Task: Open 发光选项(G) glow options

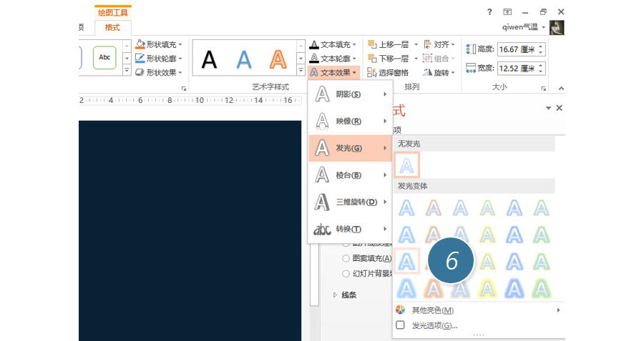Action: pyautogui.click(x=479, y=325)
